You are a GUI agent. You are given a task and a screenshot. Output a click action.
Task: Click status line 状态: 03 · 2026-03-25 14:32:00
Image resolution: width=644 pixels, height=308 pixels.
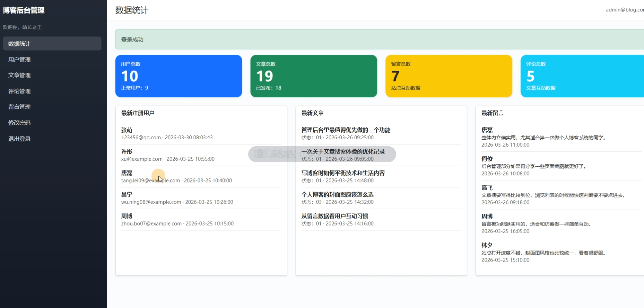click(x=337, y=202)
